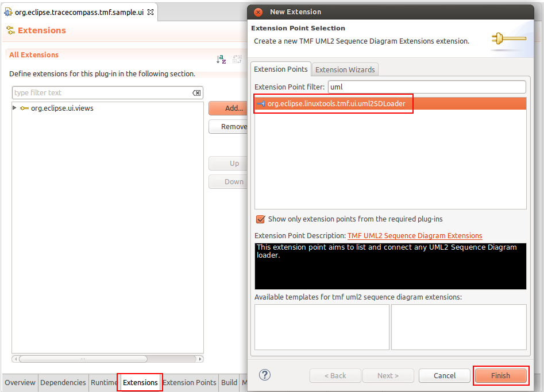Viewport: 544px width, 392px height.
Task: Open help for New Extension dialog
Action: 264,375
